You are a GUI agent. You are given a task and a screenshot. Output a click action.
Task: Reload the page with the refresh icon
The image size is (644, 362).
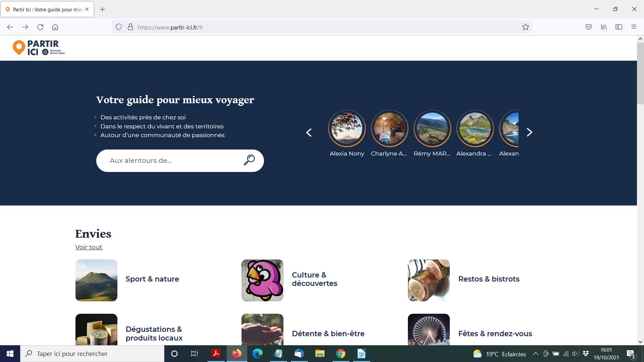(x=40, y=27)
